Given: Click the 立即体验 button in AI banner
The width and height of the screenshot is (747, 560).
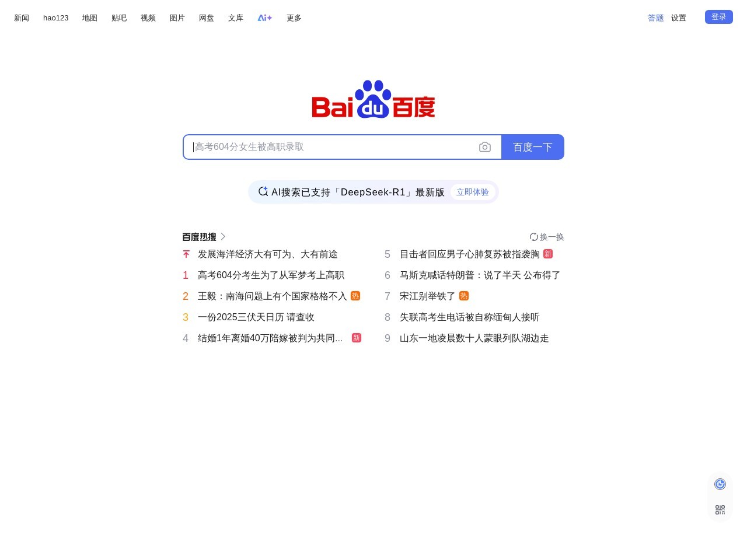Looking at the screenshot, I should (x=473, y=192).
